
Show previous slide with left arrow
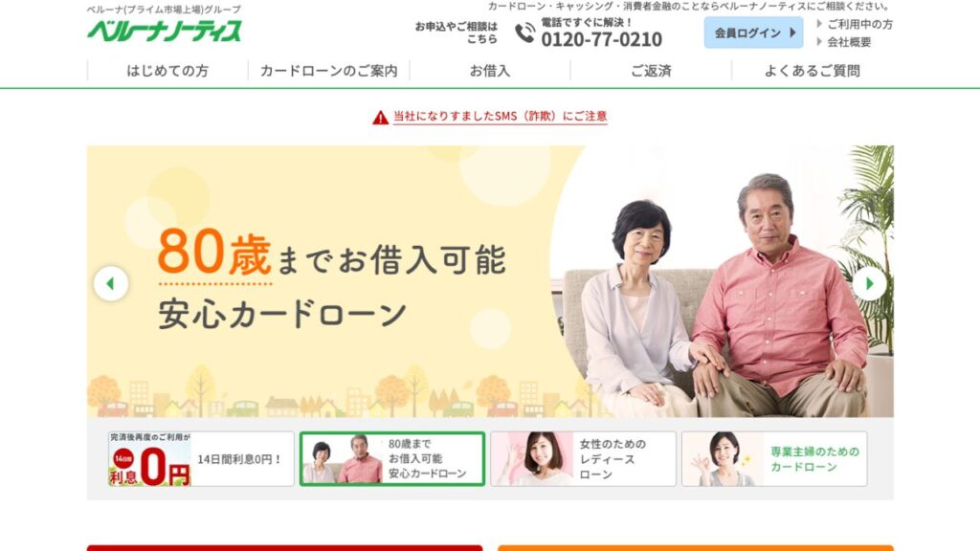pyautogui.click(x=111, y=283)
